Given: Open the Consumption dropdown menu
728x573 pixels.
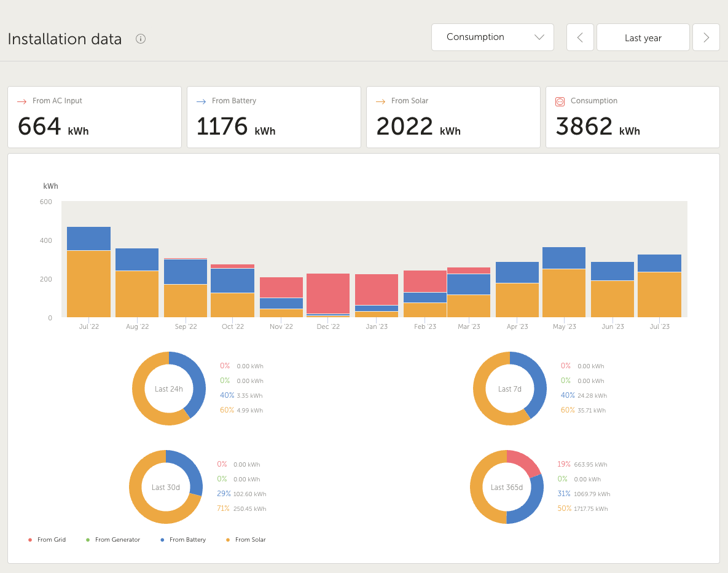Looking at the screenshot, I should tap(493, 38).
